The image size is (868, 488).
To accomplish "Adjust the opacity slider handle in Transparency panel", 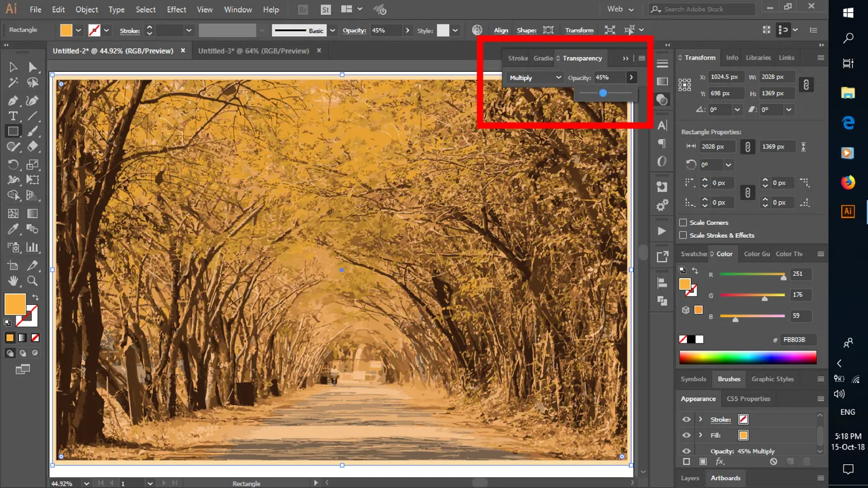I will point(603,93).
